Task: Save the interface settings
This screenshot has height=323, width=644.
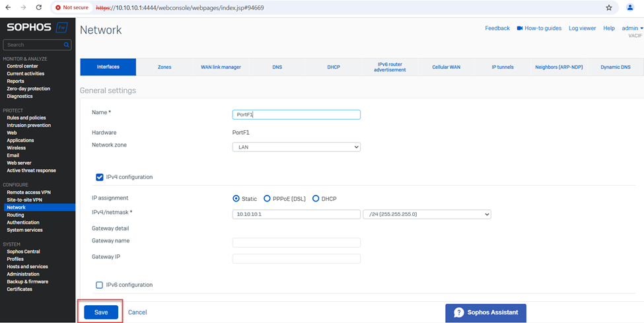Action: point(101,312)
